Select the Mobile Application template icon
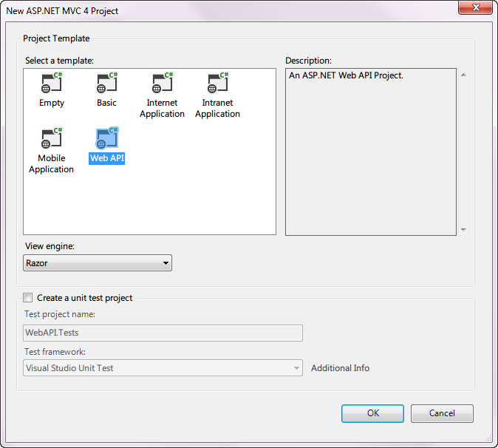Viewport: 498px width, 448px height. 52,138
